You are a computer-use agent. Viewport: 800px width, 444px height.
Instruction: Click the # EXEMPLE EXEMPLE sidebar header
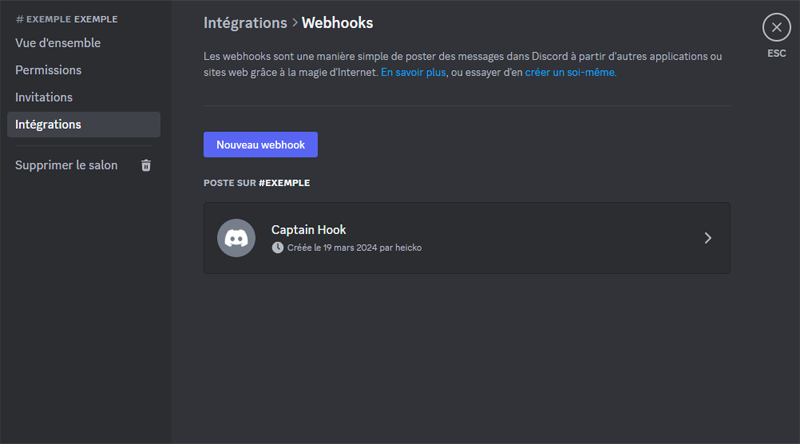[x=66, y=19]
